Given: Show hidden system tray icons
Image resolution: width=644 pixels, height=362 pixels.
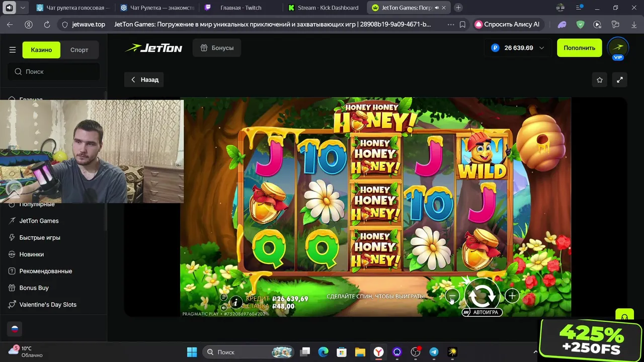Looking at the screenshot, I should point(535,352).
